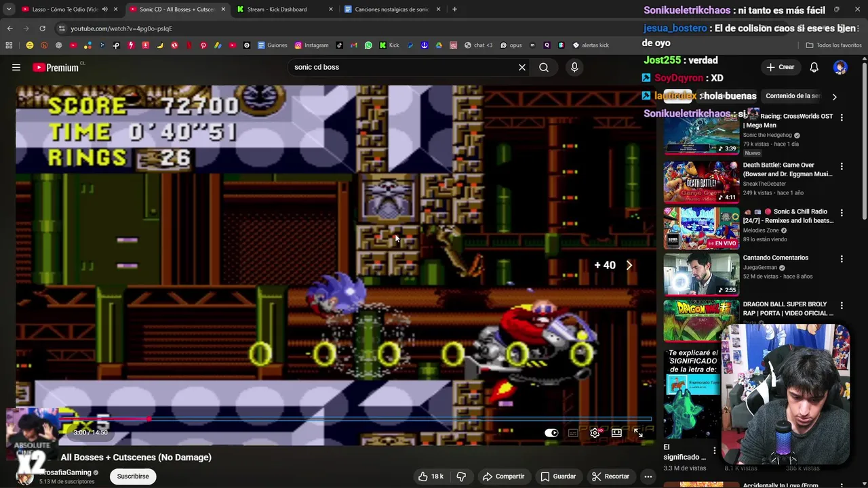
Task: Open the Todos los favoritos folder
Action: point(833,45)
